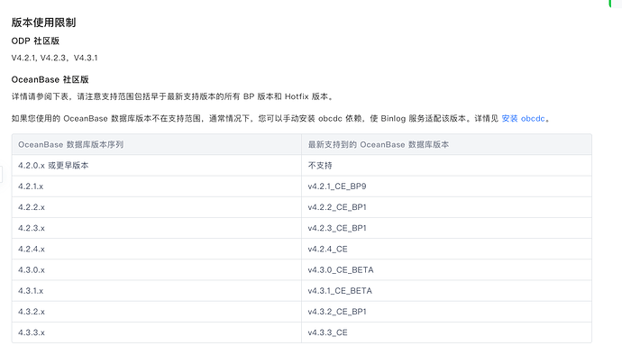Image resolution: width=622 pixels, height=364 pixels.
Task: Click the 版本使用限制 heading
Action: pos(43,23)
